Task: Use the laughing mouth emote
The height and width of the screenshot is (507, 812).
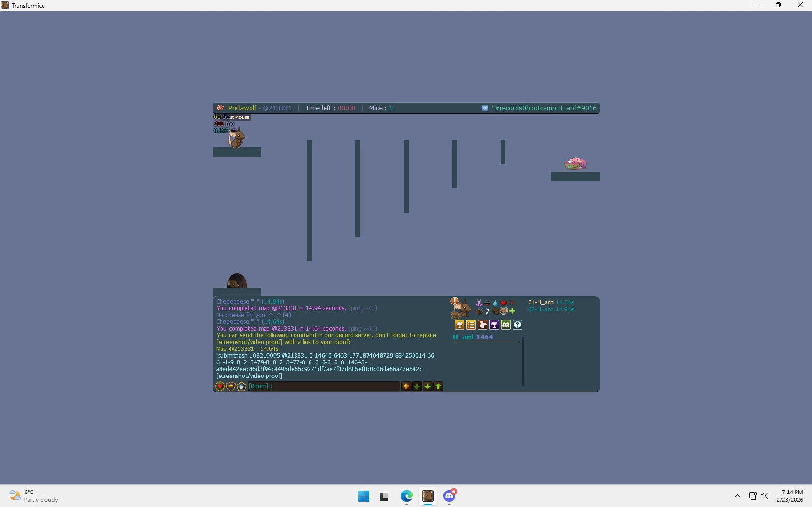Action: pyautogui.click(x=487, y=303)
